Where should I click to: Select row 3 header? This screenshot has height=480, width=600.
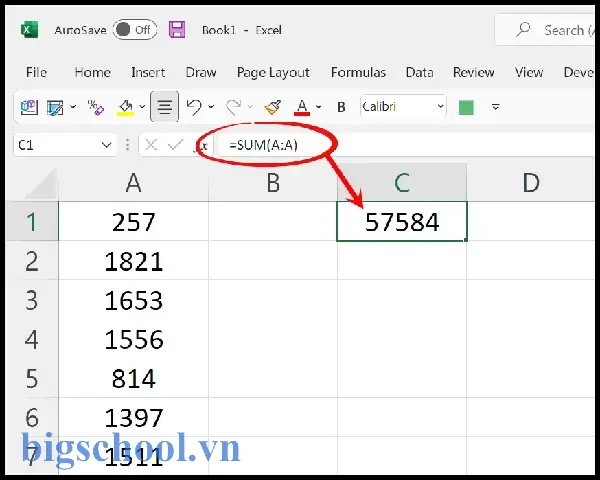coord(32,300)
